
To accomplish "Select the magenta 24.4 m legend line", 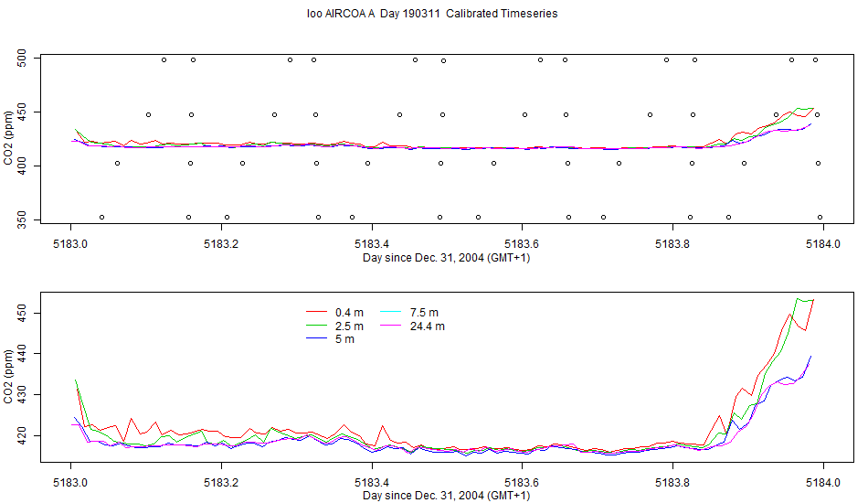I will tap(391, 326).
